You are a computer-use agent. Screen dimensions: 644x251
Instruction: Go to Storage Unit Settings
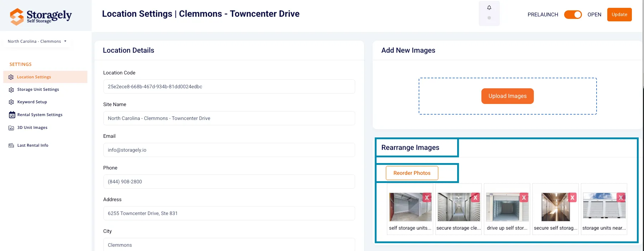click(38, 89)
